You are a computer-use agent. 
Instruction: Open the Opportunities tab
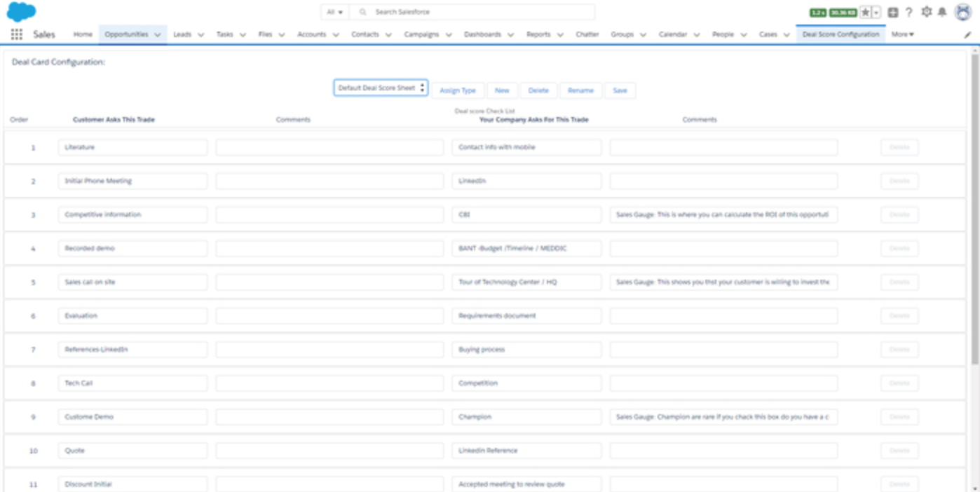pyautogui.click(x=126, y=34)
